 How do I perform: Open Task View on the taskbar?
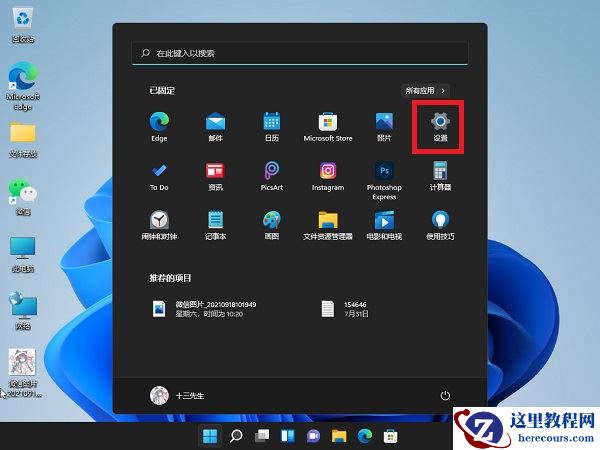click(x=262, y=436)
